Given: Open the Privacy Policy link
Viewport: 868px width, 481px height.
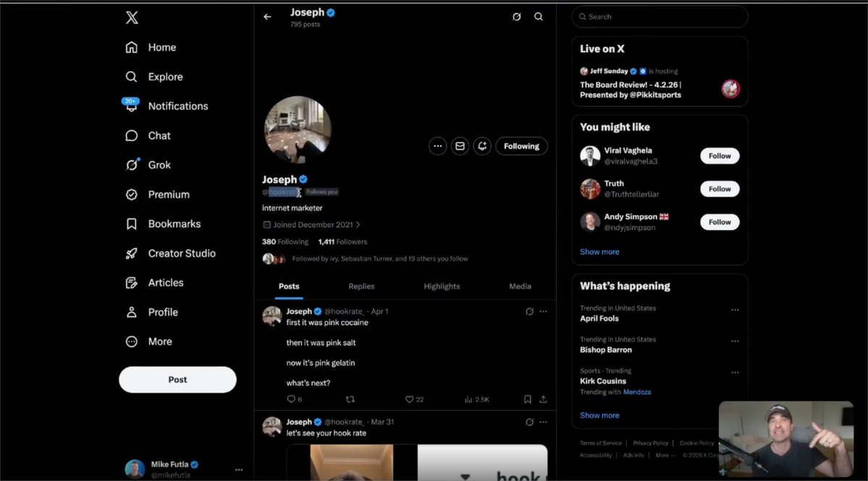Looking at the screenshot, I should pyautogui.click(x=650, y=443).
